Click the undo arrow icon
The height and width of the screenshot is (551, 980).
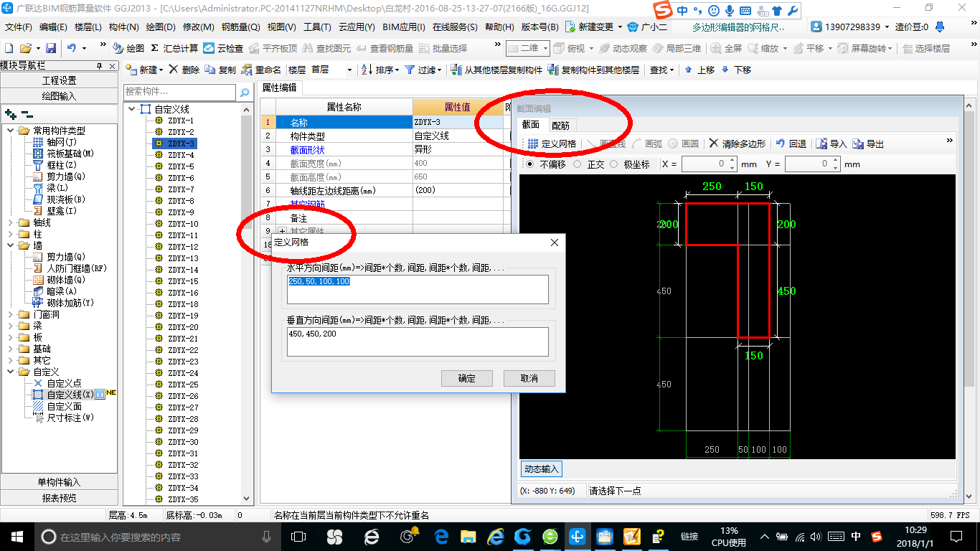[x=72, y=48]
